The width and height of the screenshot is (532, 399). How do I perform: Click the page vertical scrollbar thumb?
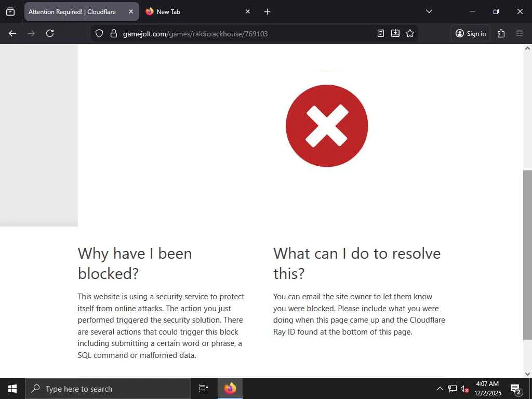point(527,255)
